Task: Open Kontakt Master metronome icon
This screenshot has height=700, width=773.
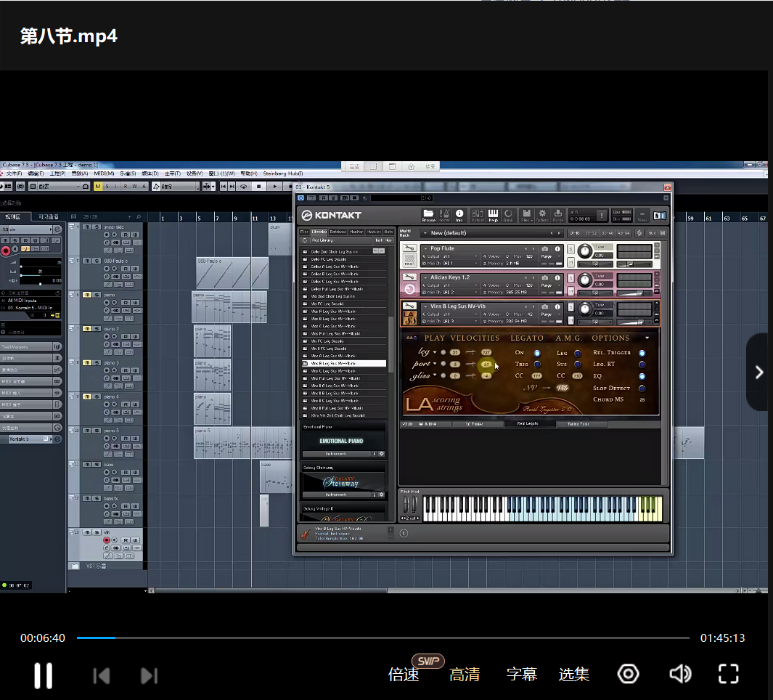Action: [443, 215]
